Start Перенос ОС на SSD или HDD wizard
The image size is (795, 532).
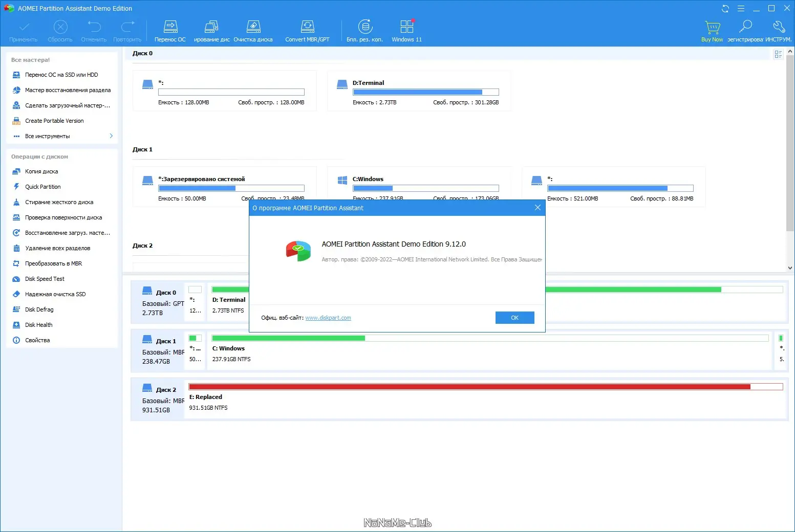point(61,75)
